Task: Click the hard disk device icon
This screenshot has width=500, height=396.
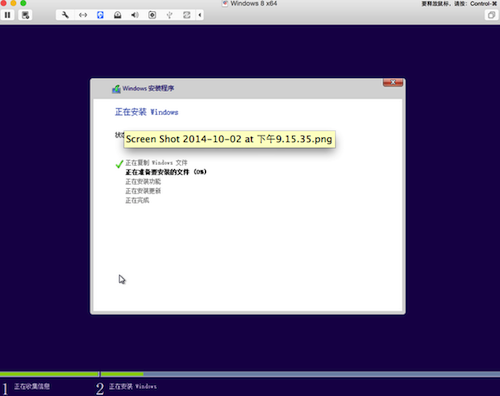Action: click(x=118, y=15)
